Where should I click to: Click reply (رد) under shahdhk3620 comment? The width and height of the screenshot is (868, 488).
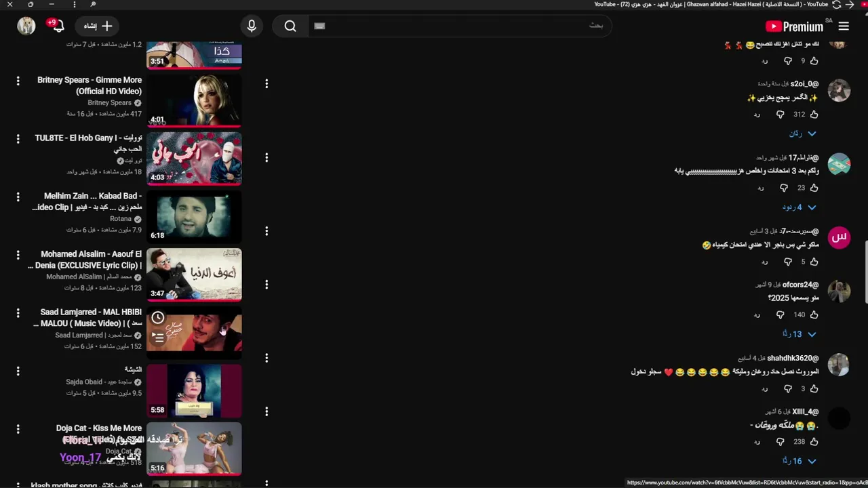point(765,389)
